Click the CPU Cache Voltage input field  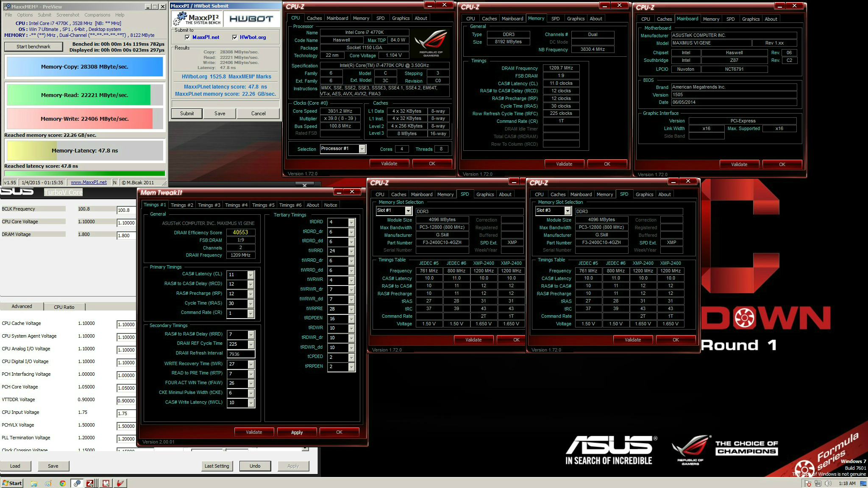(126, 324)
